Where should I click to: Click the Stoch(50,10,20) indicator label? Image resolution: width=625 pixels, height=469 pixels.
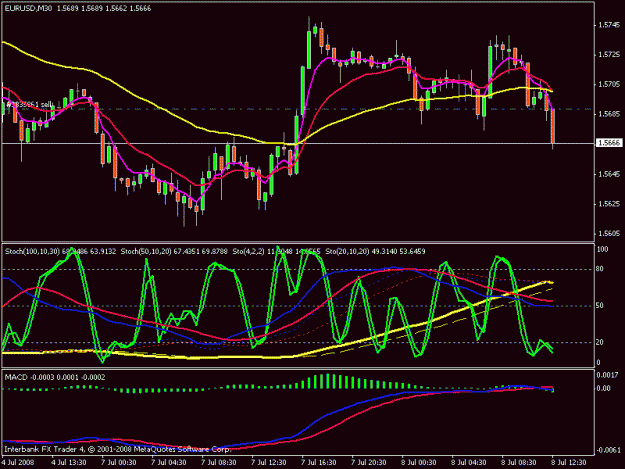pyautogui.click(x=146, y=251)
